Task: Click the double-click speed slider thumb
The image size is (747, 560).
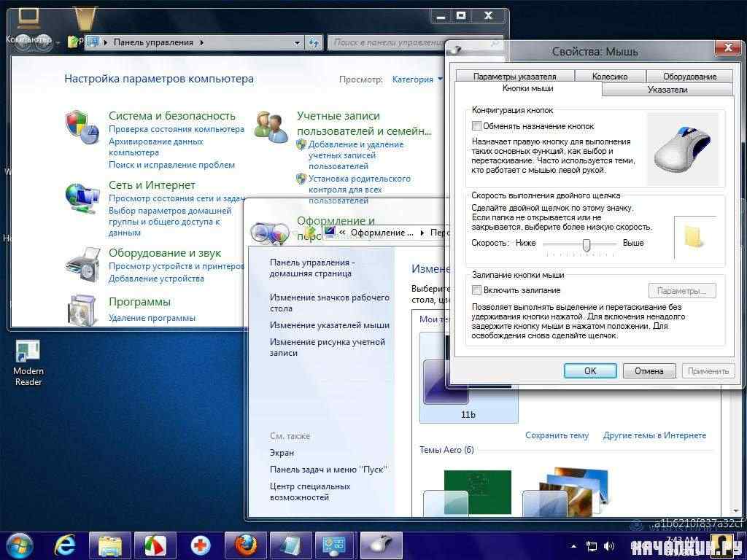Action: coord(587,244)
